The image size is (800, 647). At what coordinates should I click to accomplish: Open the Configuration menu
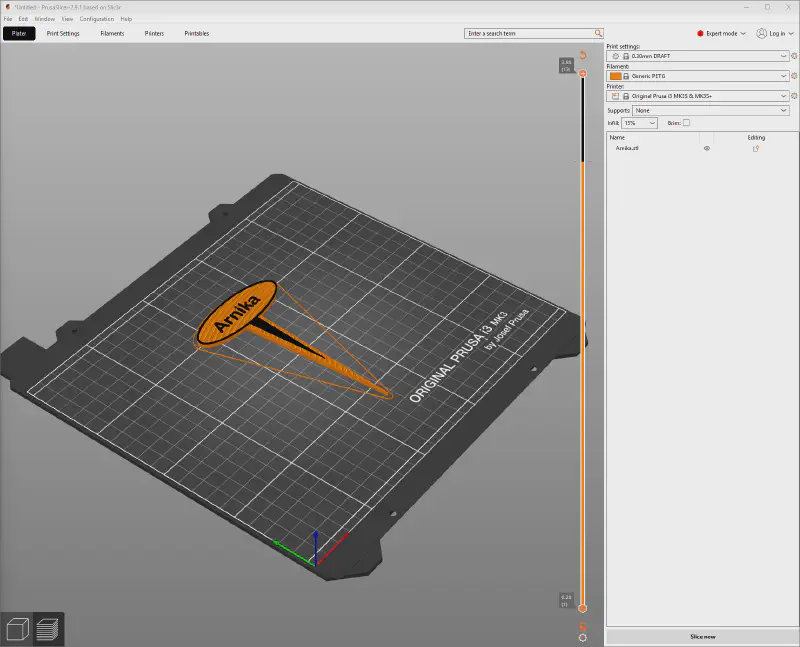coord(96,18)
